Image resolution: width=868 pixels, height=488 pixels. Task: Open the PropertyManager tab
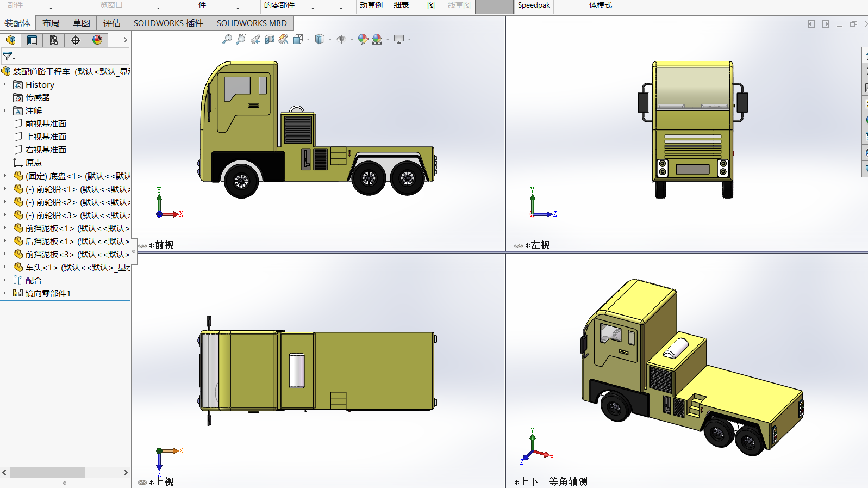pos(32,40)
